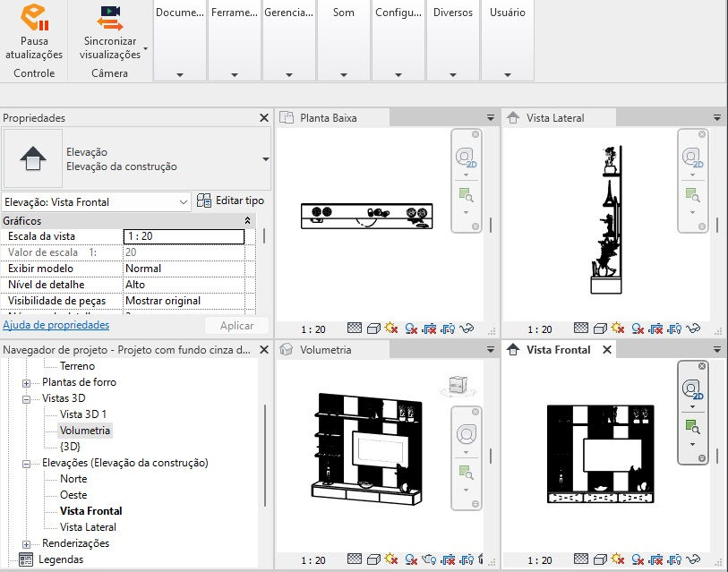Screen dimensions: 728x572
Task: Toggle shadows icon in Vista Lateral view
Action: tap(638, 329)
